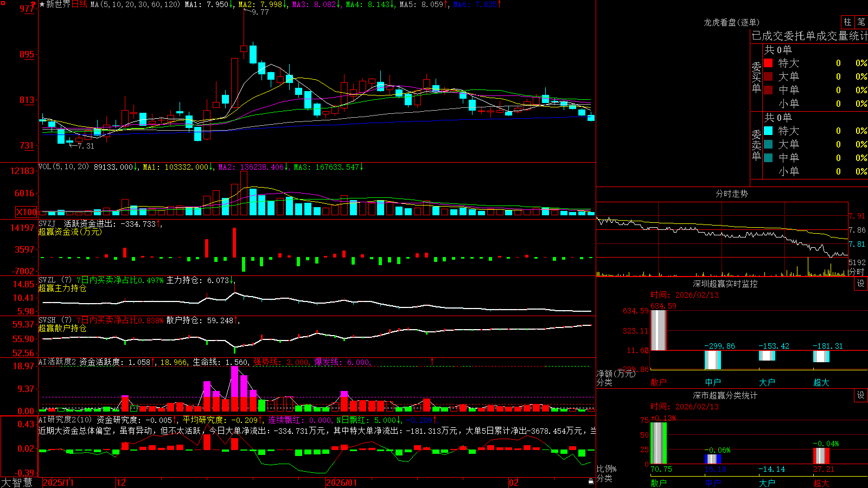The width and height of the screenshot is (868, 488).
Task: Click the 9.77 high price label
Action: [x=260, y=12]
